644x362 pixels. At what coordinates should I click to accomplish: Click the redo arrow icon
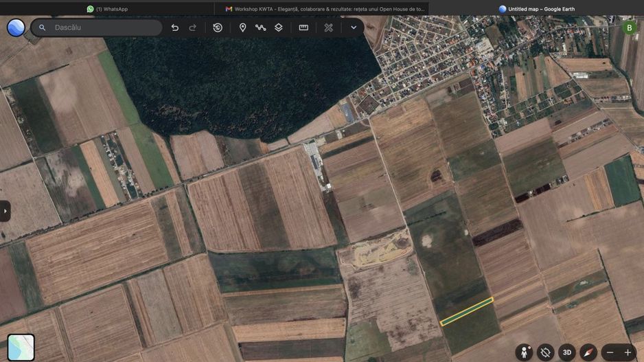click(x=193, y=27)
